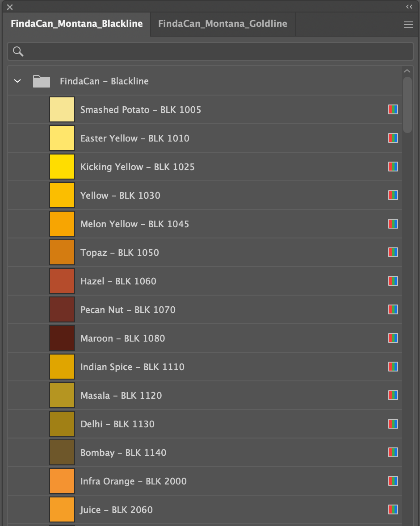Click the folder icon for FindaCan – Blackline
420x526 pixels.
point(42,81)
